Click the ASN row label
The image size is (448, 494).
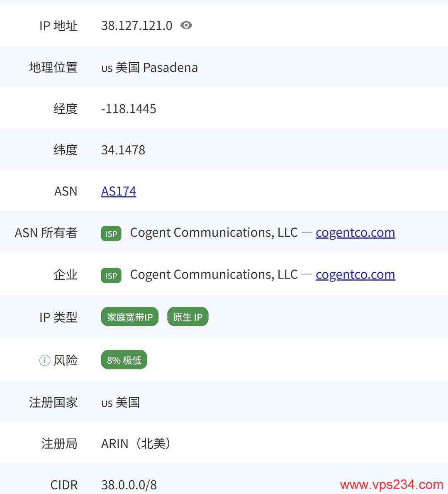(66, 191)
